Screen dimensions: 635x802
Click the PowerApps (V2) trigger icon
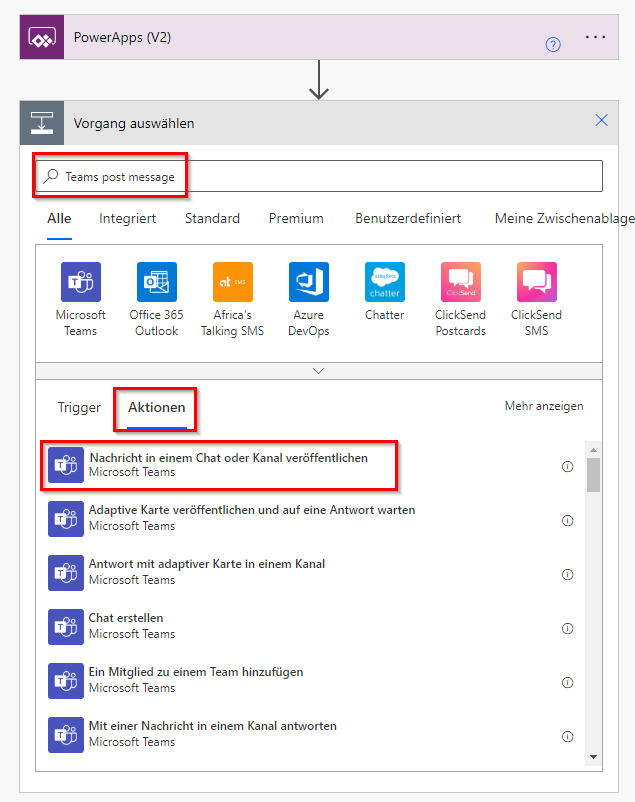click(42, 37)
